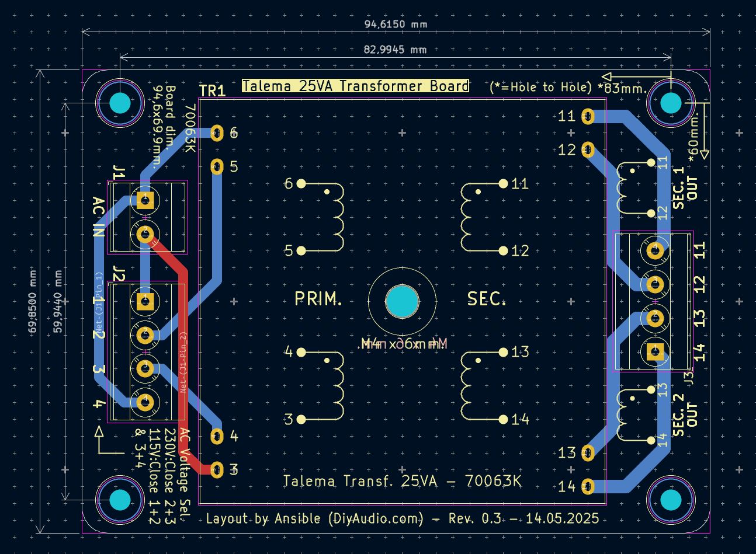The image size is (756, 554).
Task: Click schematic pin 6 dot in primary winding
Action: 301,183
